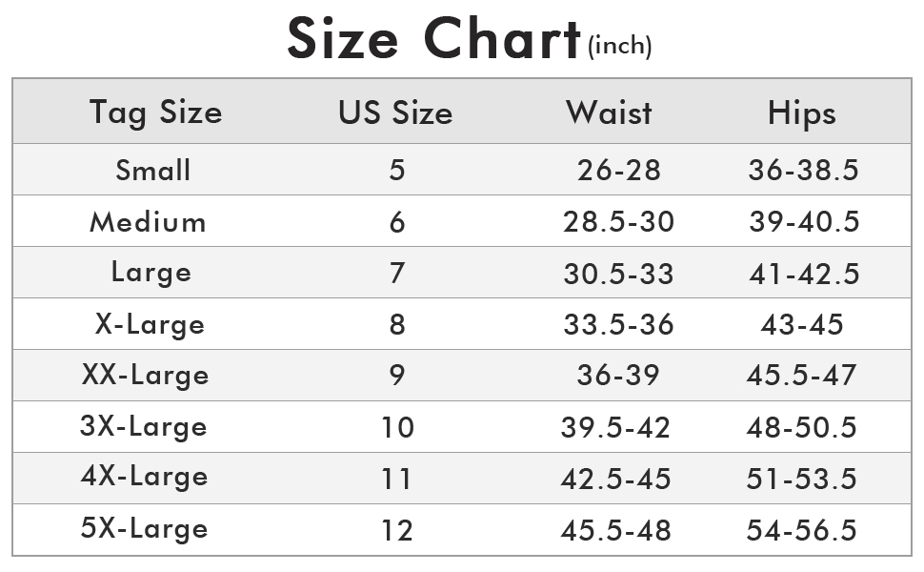Click the Waist column header
The width and height of the screenshot is (924, 572).
(x=609, y=112)
